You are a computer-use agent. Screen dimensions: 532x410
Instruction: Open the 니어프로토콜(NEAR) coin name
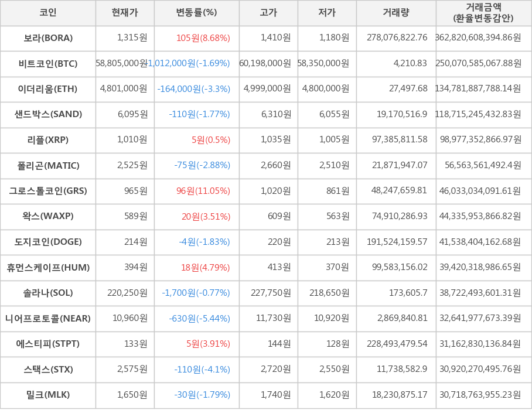[48, 319]
